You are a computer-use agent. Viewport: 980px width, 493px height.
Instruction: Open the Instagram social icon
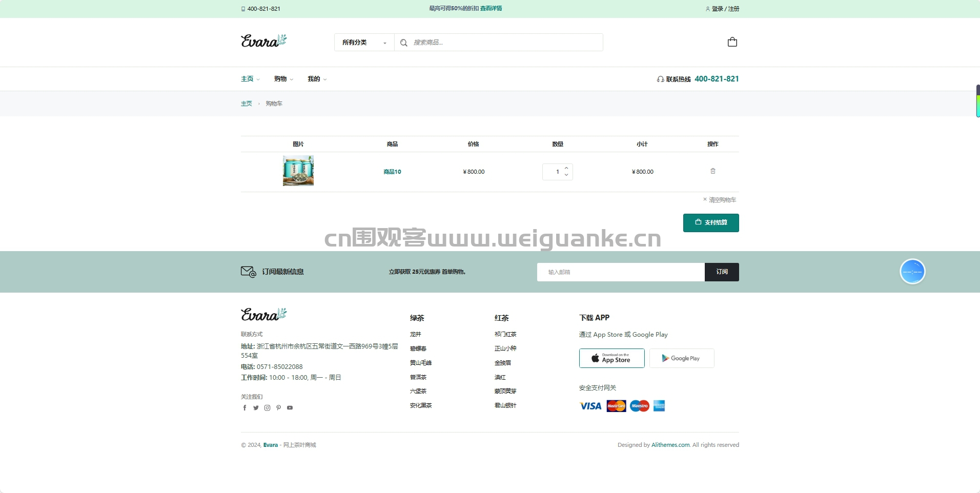(267, 408)
